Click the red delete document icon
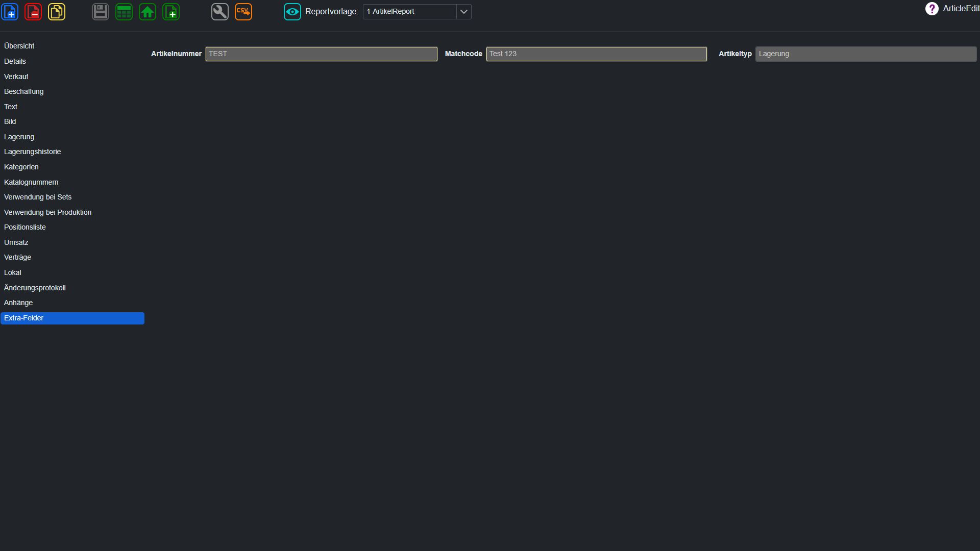The width and height of the screenshot is (980, 551). click(x=33, y=12)
